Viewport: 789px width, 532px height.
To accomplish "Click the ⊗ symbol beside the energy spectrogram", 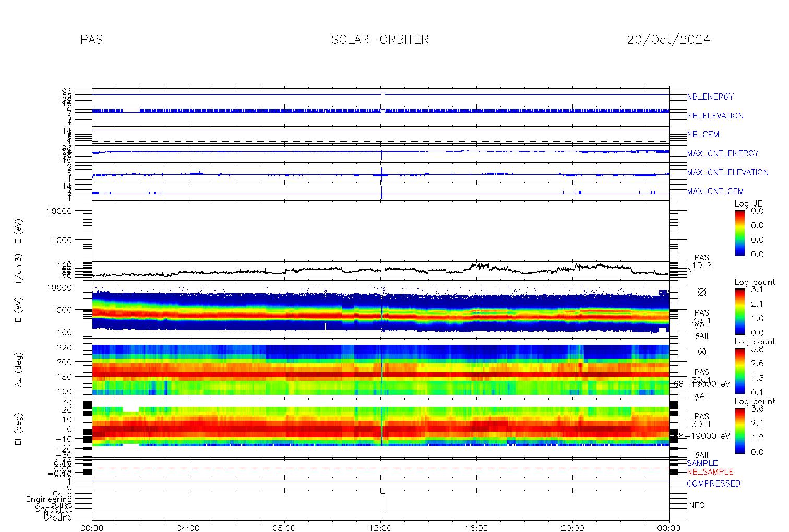I will click(701, 292).
